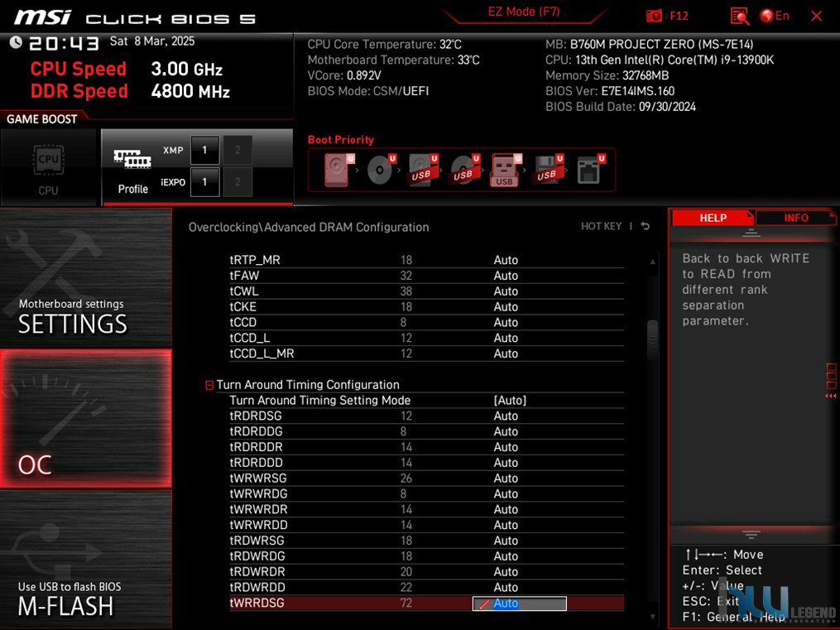Open the OC overclocking section
The image size is (840, 630).
(x=86, y=419)
